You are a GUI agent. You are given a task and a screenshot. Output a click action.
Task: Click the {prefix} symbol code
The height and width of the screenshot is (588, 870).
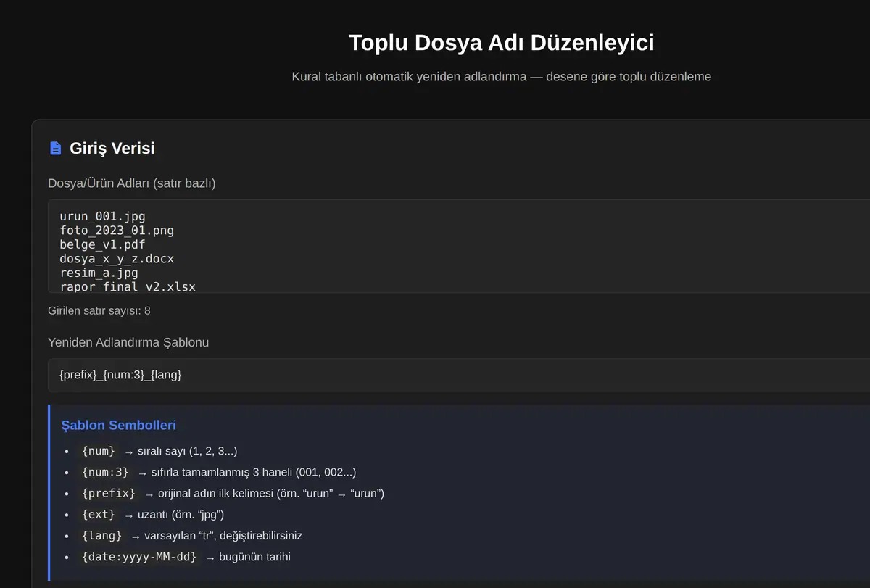[109, 493]
